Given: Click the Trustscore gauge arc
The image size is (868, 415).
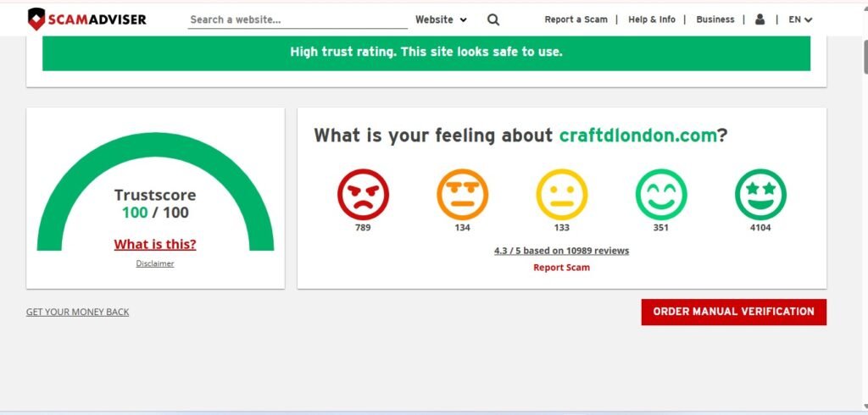Looking at the screenshot, I should tap(156, 145).
